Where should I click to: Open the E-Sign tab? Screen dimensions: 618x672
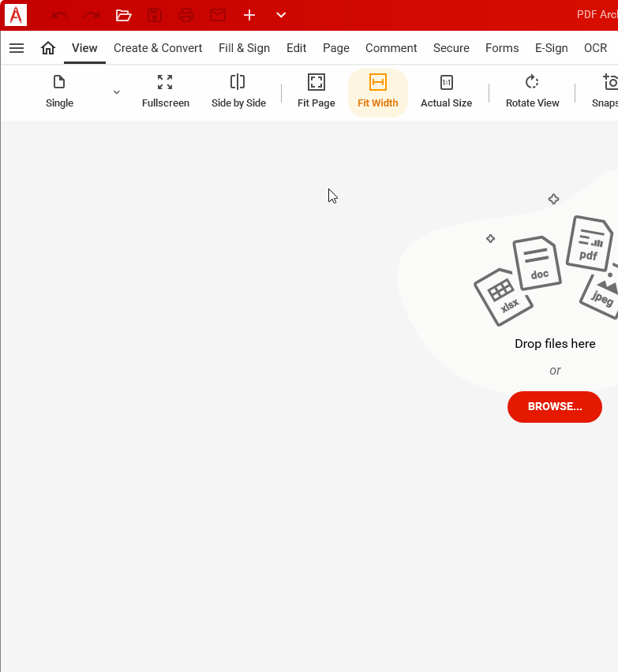click(552, 48)
